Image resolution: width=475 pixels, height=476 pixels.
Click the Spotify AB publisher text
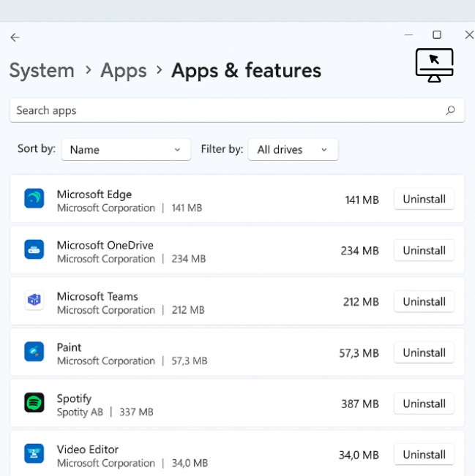click(80, 412)
